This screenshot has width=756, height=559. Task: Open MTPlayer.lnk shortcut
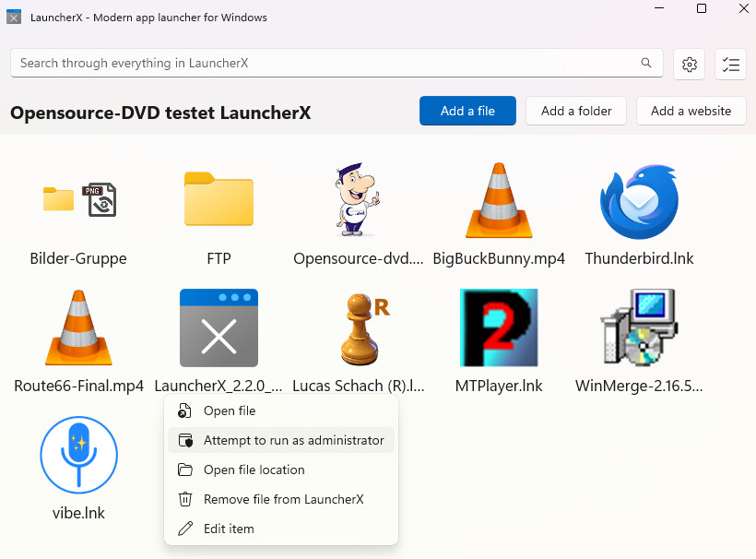click(499, 328)
